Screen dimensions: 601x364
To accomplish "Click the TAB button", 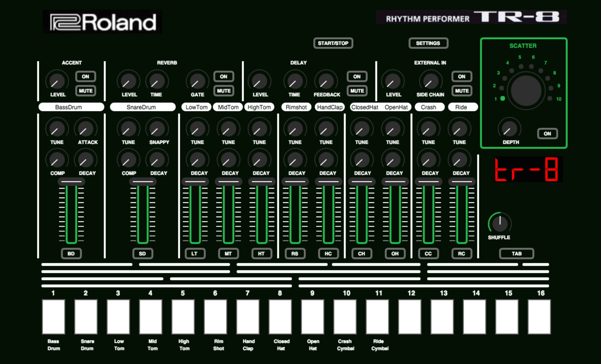I will [517, 254].
